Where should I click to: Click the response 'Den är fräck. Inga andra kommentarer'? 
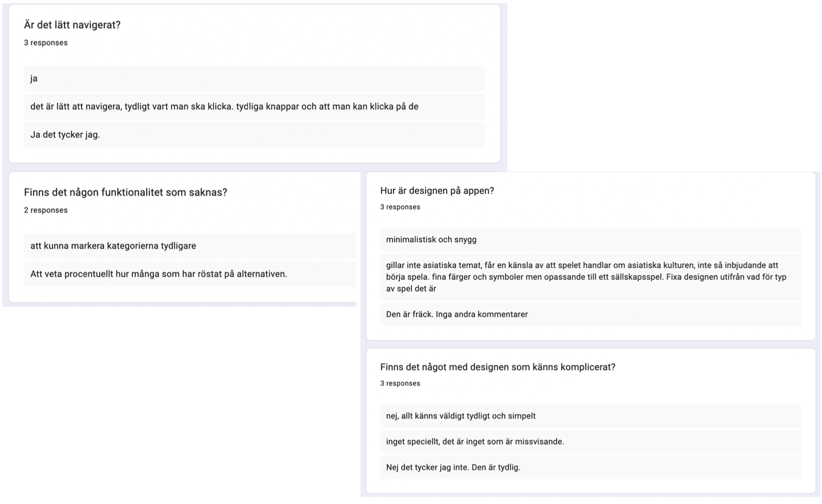click(x=457, y=314)
